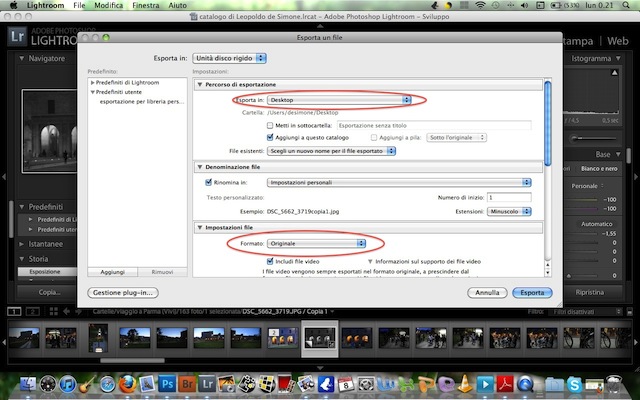The image size is (640, 400).
Task: Open Gestione plug-in manager
Action: pyautogui.click(x=123, y=293)
